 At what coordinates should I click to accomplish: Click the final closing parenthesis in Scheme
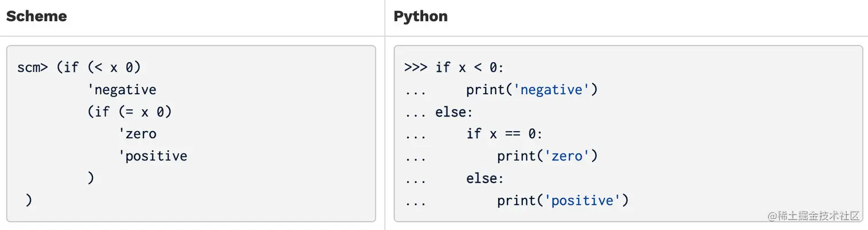click(x=29, y=200)
